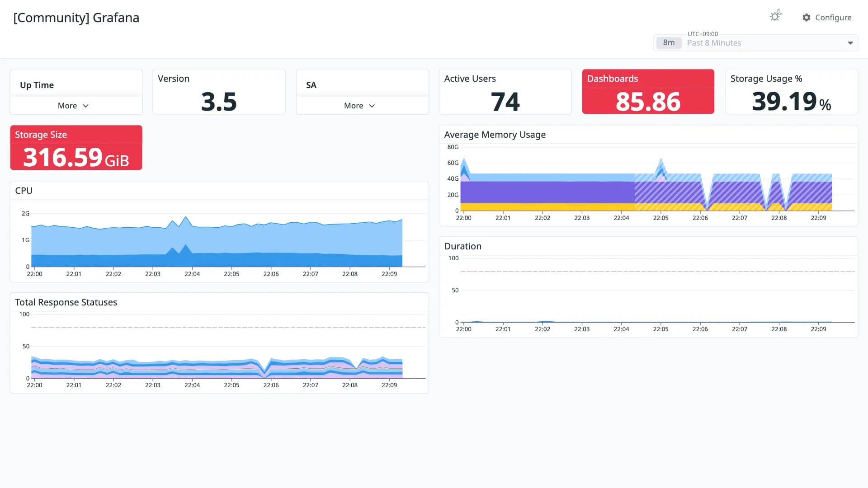Click the Storage Usage % widget title

(x=766, y=79)
